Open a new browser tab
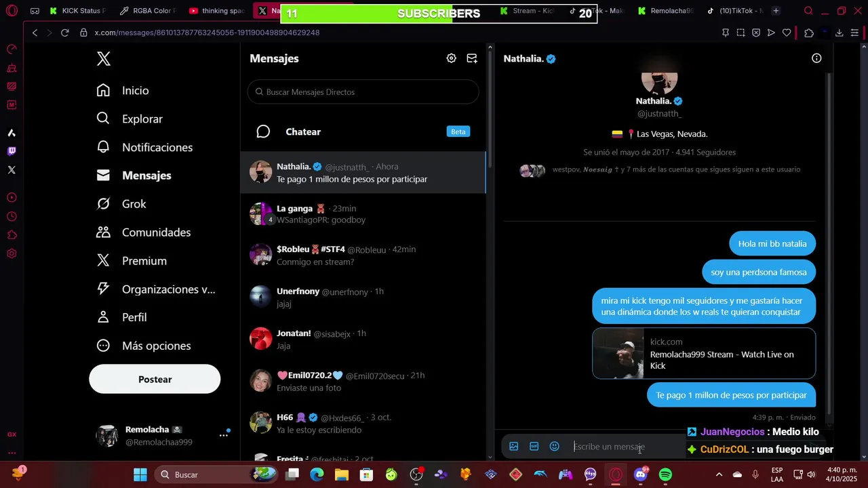 click(776, 11)
